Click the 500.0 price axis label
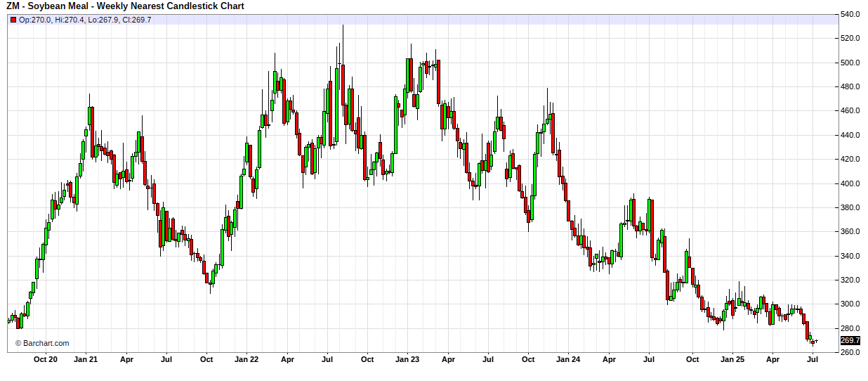This screenshot has height=381, width=868. (x=851, y=63)
